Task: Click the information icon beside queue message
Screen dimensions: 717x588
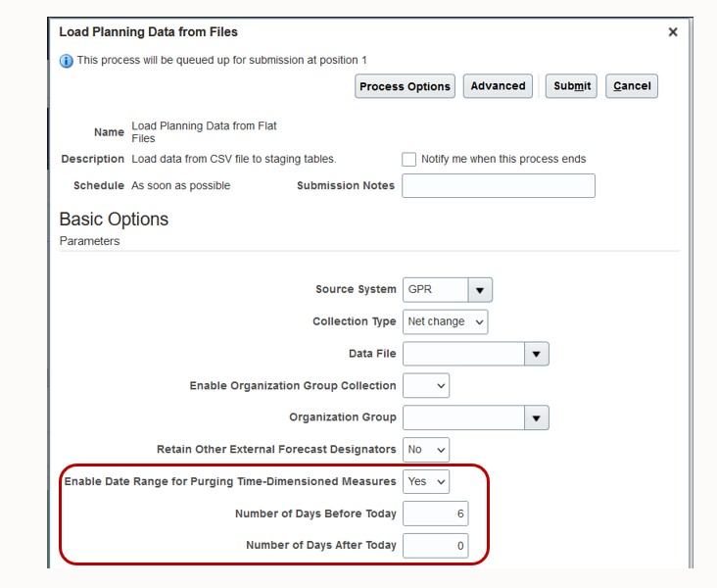Action: [67, 61]
